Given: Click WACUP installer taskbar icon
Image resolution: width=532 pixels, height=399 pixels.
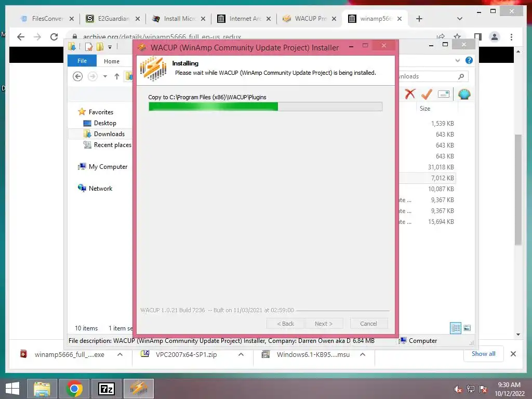Looking at the screenshot, I should (x=139, y=389).
